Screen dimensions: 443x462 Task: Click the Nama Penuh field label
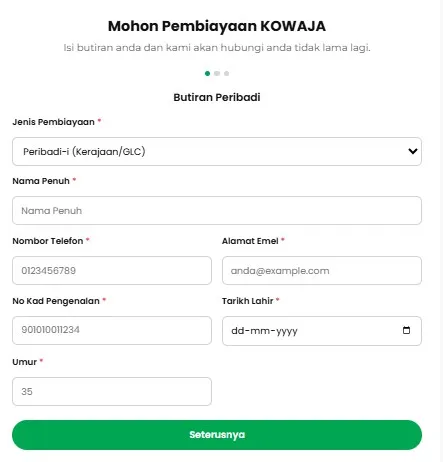(x=41, y=181)
